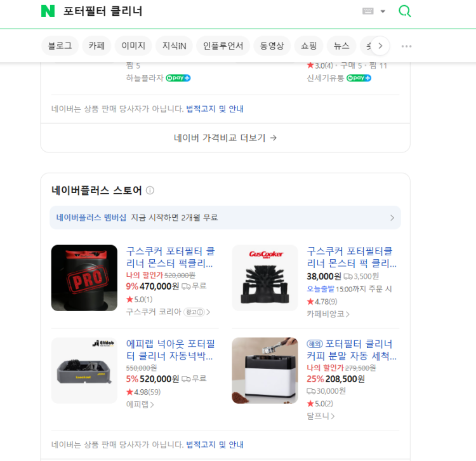This screenshot has height=461, width=476.
Task: Click the three-dot more options icon
Action: (x=407, y=46)
